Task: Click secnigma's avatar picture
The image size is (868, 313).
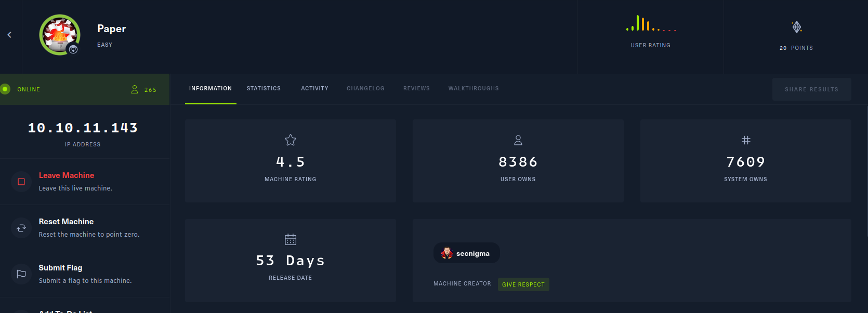Action: pos(446,253)
